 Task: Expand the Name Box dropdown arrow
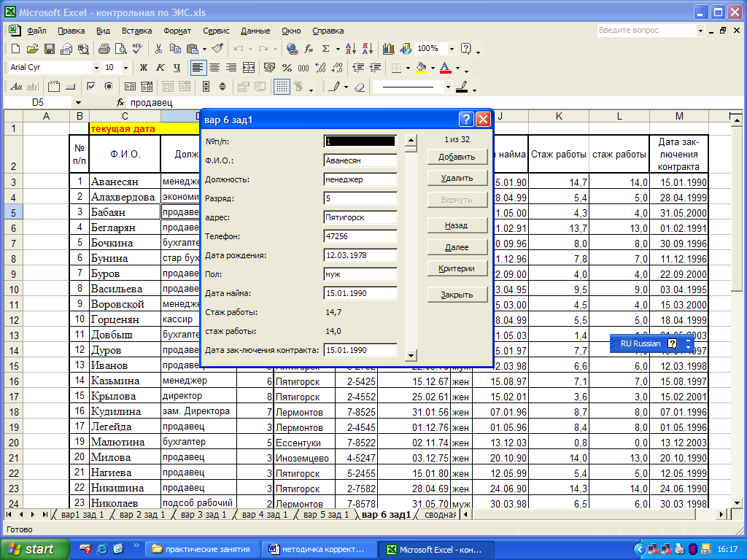[78, 103]
